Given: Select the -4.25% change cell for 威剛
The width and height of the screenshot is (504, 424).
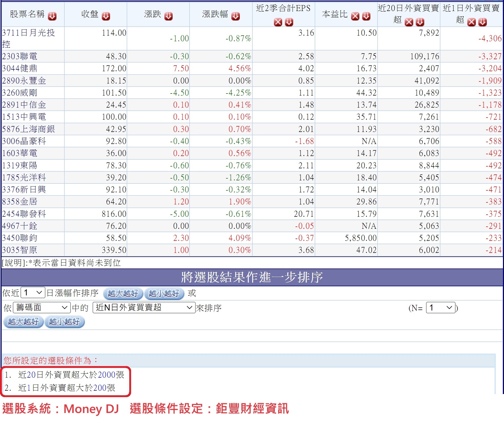Looking at the screenshot, I should pos(238,93).
